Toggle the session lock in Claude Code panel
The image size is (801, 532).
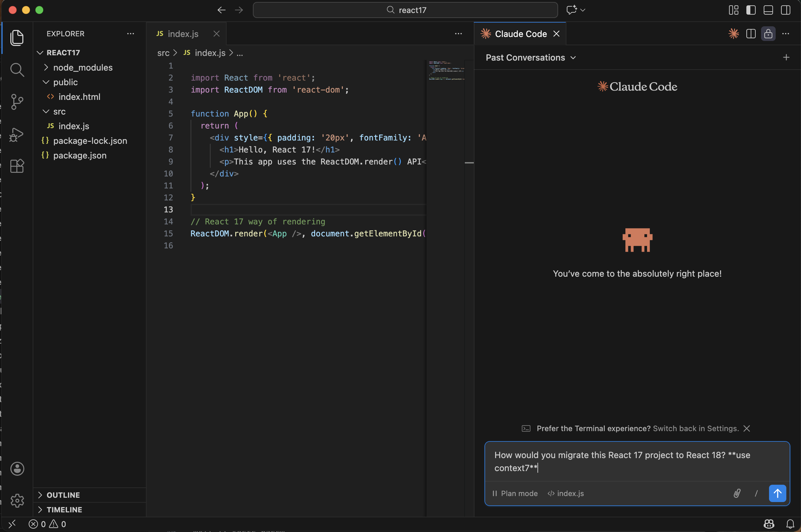click(768, 34)
